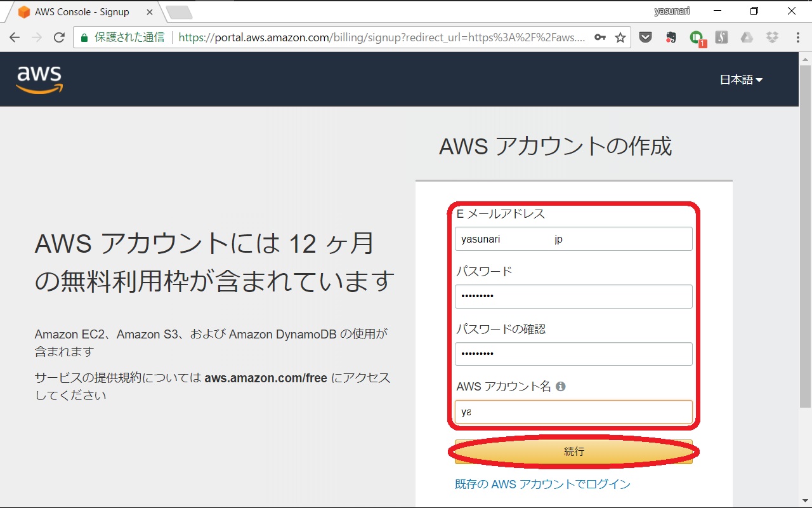Viewport: 812px width, 508px height.
Task: Click the 続行 continue button
Action: click(573, 451)
